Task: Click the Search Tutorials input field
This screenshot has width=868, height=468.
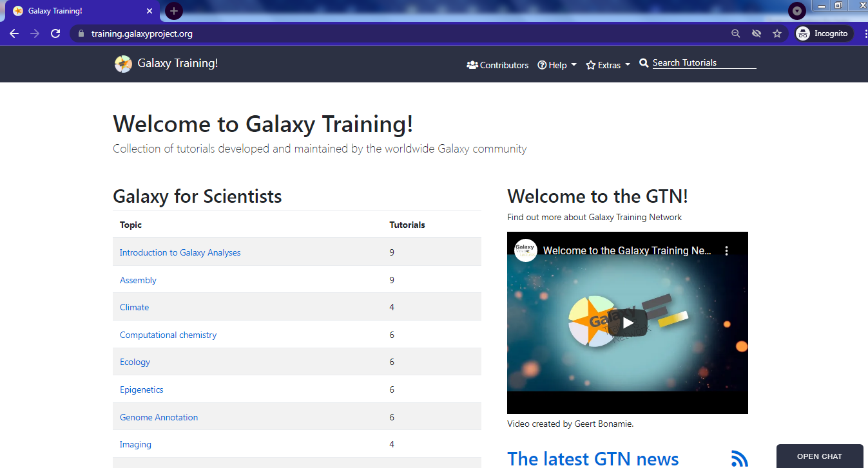Action: coord(704,63)
